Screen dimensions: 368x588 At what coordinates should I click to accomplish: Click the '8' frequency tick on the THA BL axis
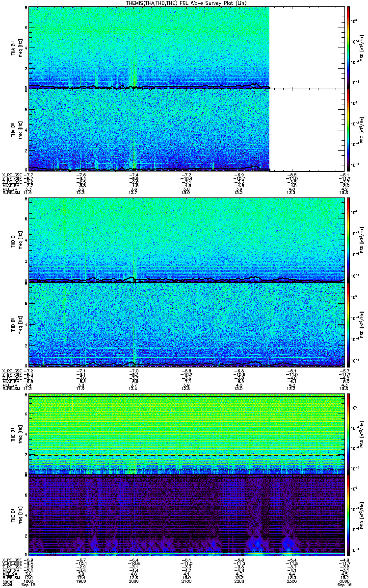click(26, 8)
